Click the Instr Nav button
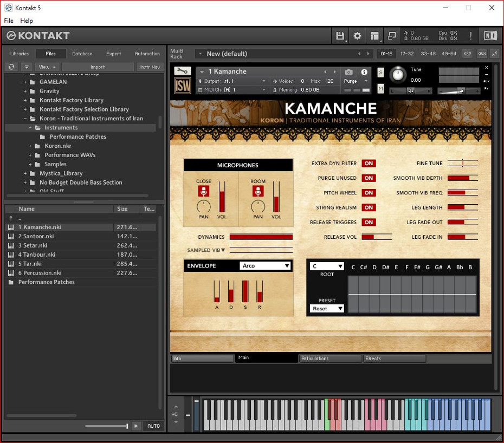Image resolution: width=504 pixels, height=443 pixels. pyautogui.click(x=150, y=67)
